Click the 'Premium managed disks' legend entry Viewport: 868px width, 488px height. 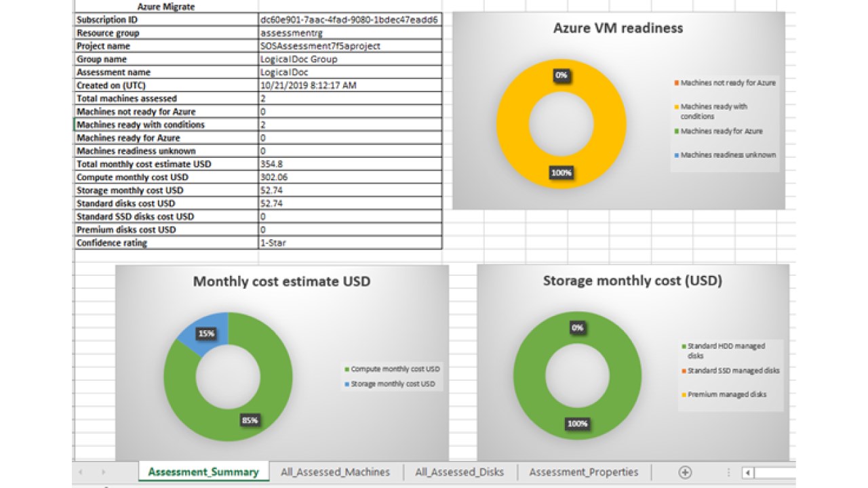[x=724, y=394]
